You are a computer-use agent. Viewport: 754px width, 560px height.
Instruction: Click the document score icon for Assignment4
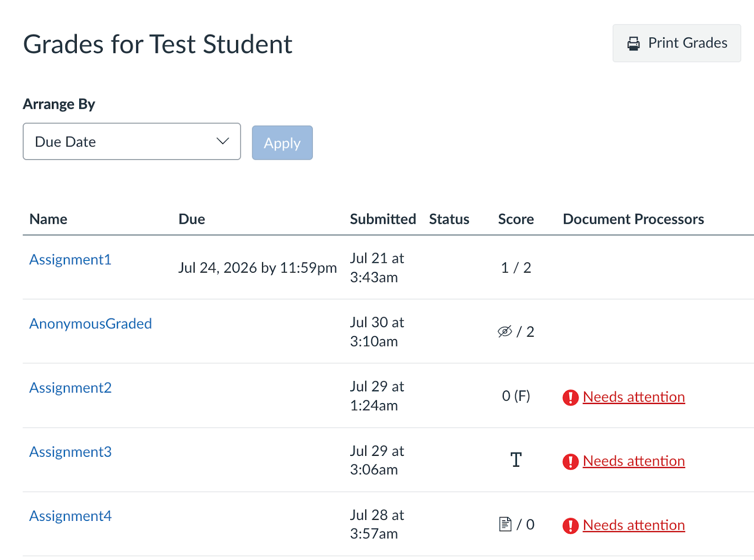[505, 523]
